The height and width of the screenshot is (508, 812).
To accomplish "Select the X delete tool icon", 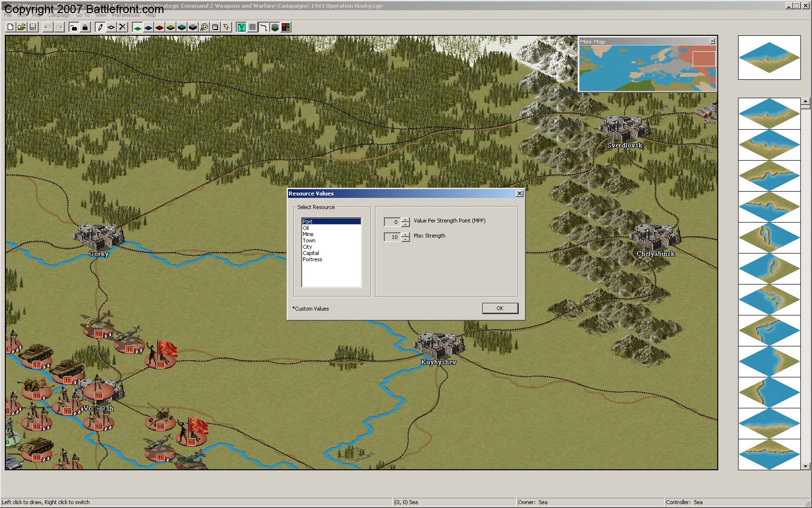I will click(x=122, y=27).
